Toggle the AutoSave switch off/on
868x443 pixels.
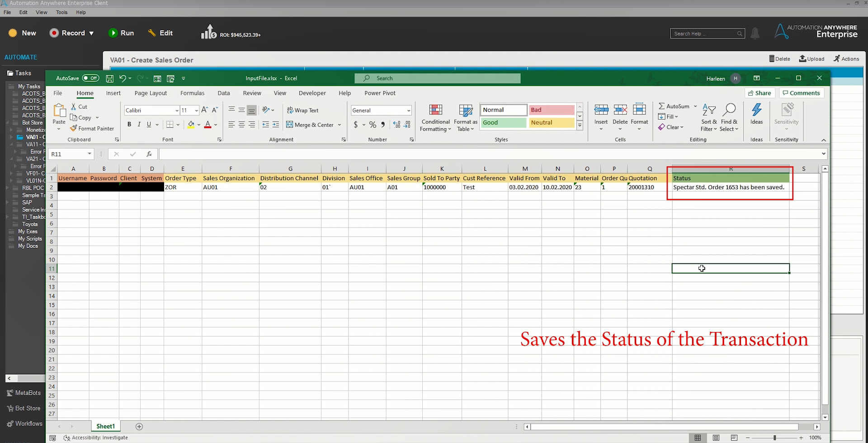point(90,78)
